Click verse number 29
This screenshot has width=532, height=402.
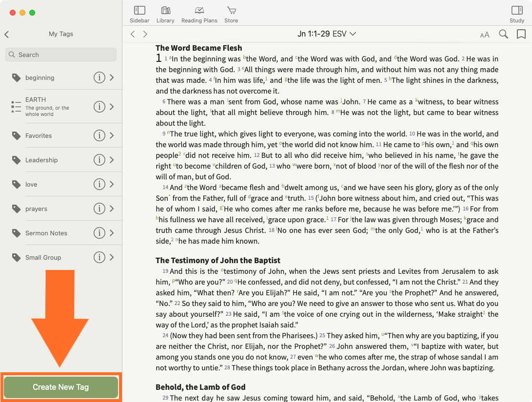point(165,398)
